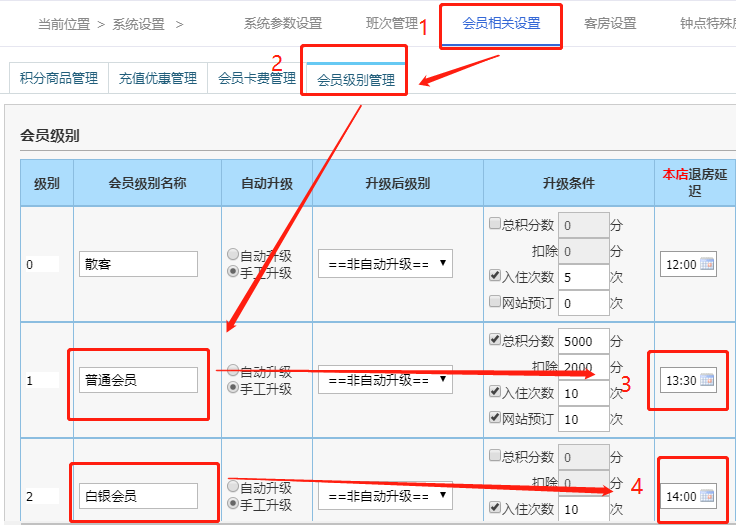Select 自动升级 radio in 散客 row
The height and width of the screenshot is (525, 736).
coord(233,255)
